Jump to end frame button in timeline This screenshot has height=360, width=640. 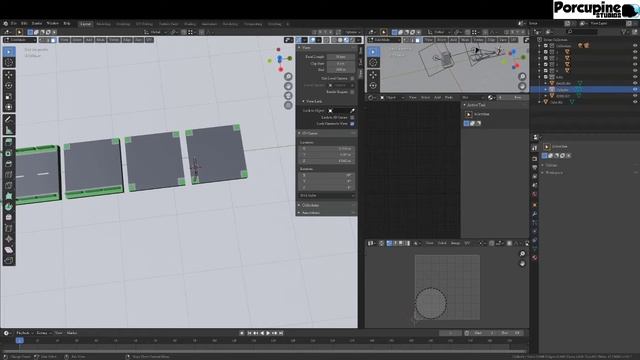281,333
